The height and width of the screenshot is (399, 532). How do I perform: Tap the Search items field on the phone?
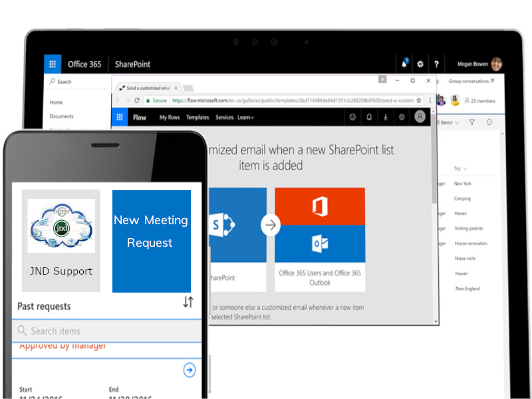tap(107, 331)
